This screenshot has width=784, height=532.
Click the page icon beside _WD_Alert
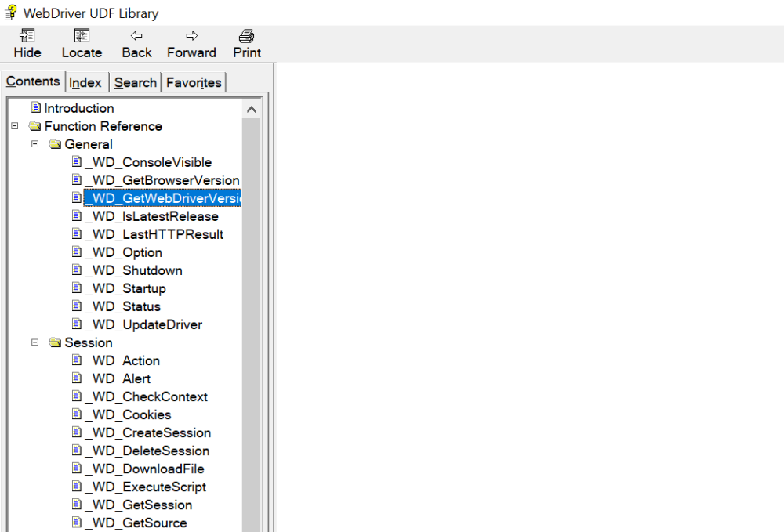pos(77,378)
